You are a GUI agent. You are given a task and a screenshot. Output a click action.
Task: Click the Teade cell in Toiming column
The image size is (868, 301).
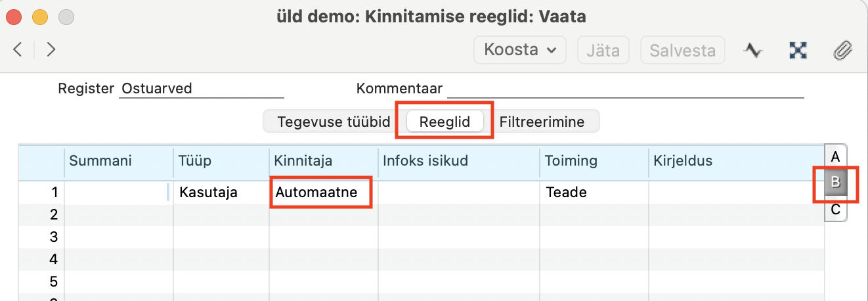(595, 193)
